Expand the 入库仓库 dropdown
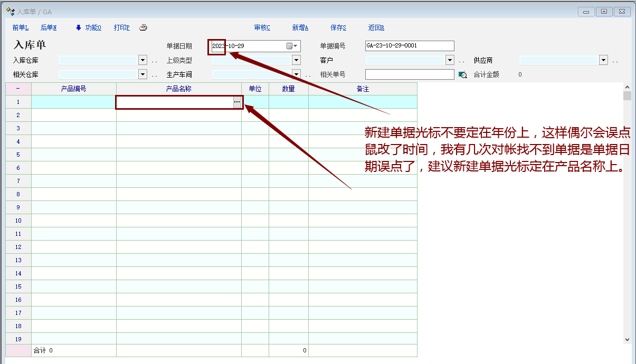Screen dimensions: 636x364 click(x=143, y=61)
